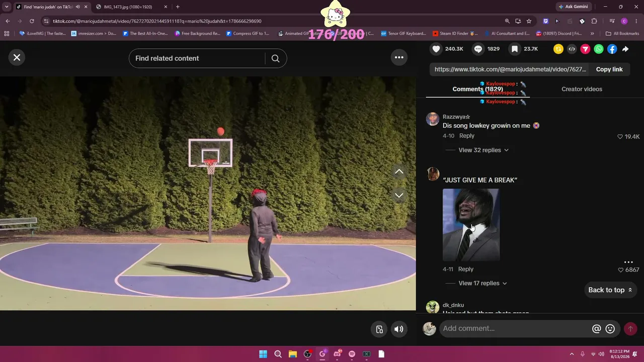This screenshot has height=362, width=644.
Task: Click the Ask Gemini button
Action: point(573,7)
